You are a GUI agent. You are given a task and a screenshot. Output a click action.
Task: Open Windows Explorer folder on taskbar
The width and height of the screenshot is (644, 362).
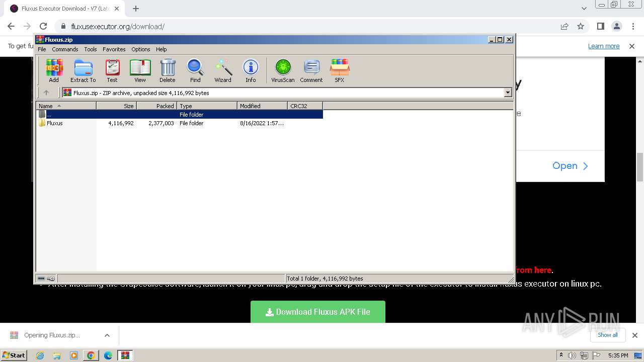pyautogui.click(x=57, y=355)
